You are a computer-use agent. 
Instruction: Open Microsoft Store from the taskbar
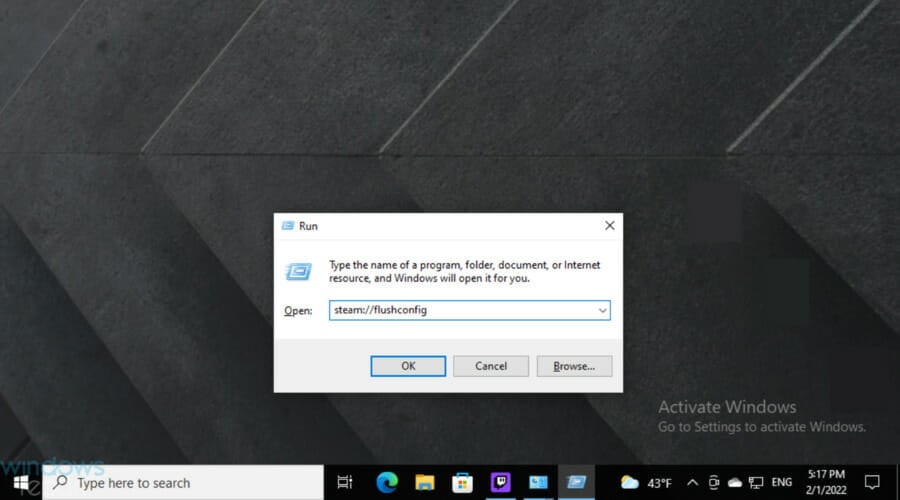click(462, 483)
